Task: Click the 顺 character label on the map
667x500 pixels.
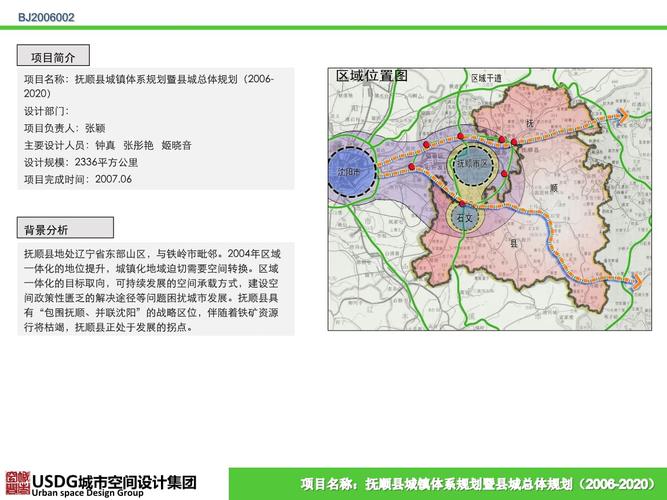Action: point(554,188)
